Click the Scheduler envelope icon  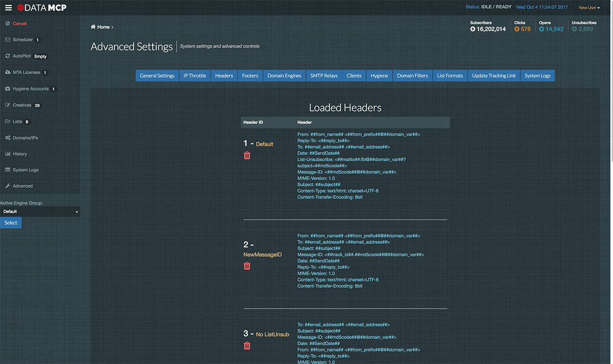[x=8, y=39]
